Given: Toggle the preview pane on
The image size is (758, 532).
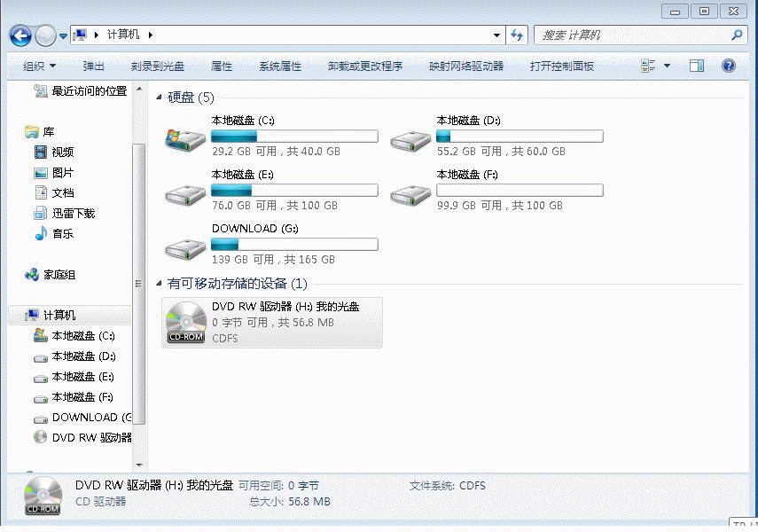Looking at the screenshot, I should click(x=697, y=65).
